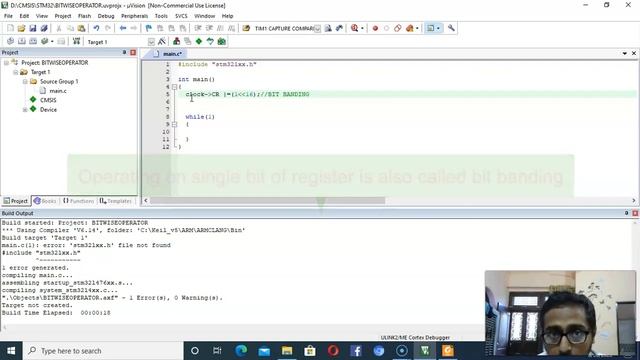
Task: Click error line 'stm32lxx.h' file not found
Action: coord(86,245)
